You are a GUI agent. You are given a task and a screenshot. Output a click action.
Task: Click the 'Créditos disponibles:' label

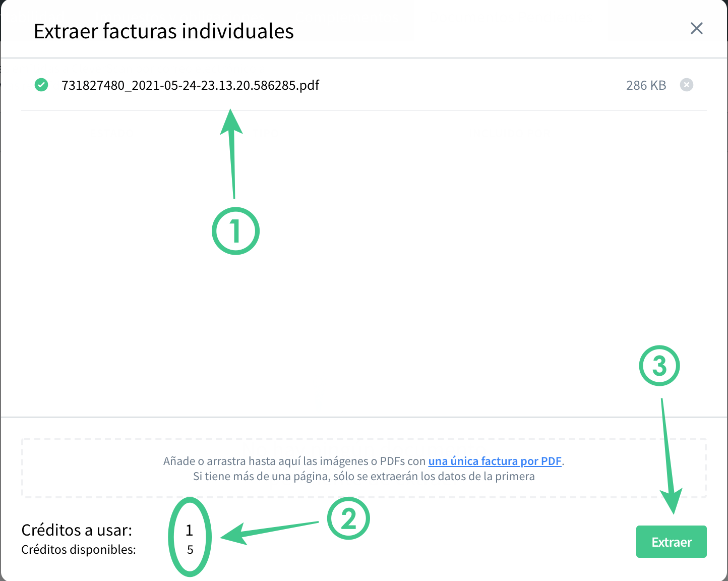79,550
